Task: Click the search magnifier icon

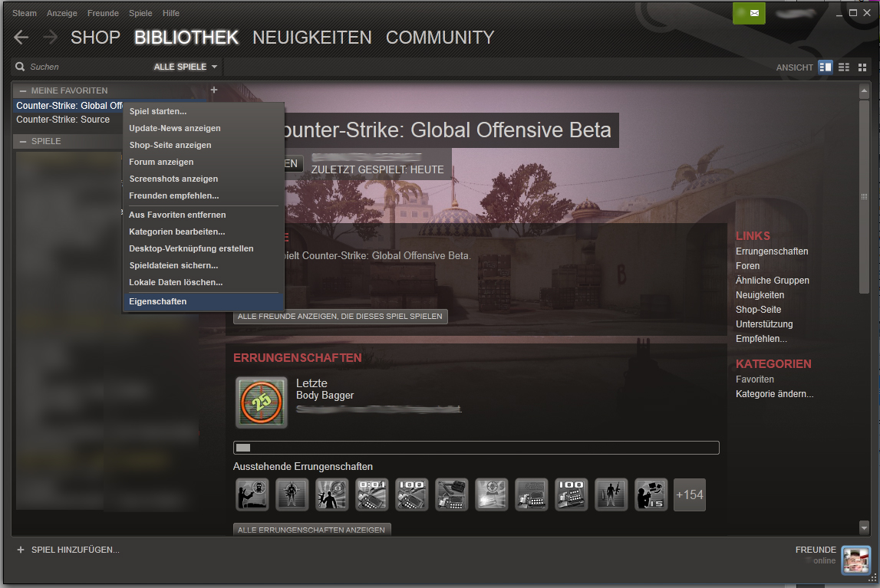Action: coord(20,67)
